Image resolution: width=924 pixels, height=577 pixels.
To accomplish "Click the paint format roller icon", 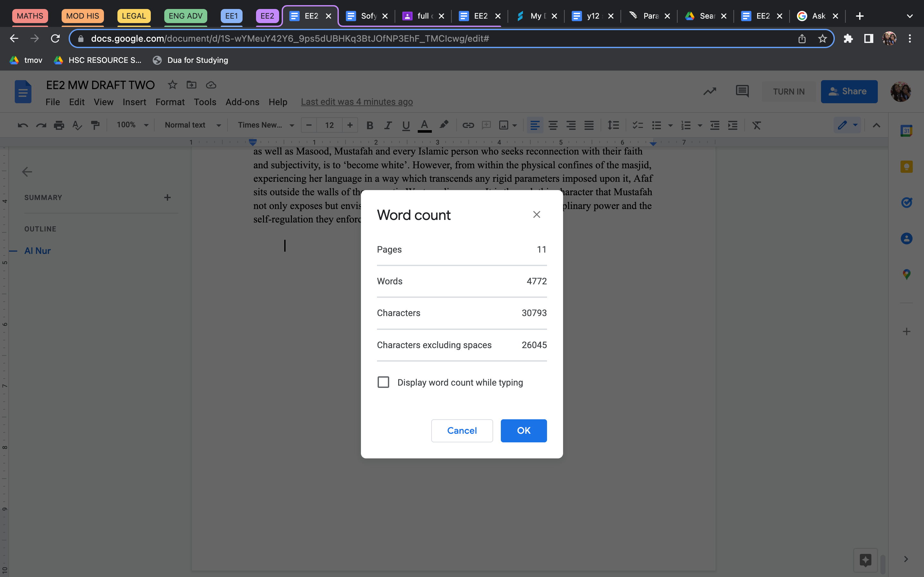I will [x=95, y=125].
